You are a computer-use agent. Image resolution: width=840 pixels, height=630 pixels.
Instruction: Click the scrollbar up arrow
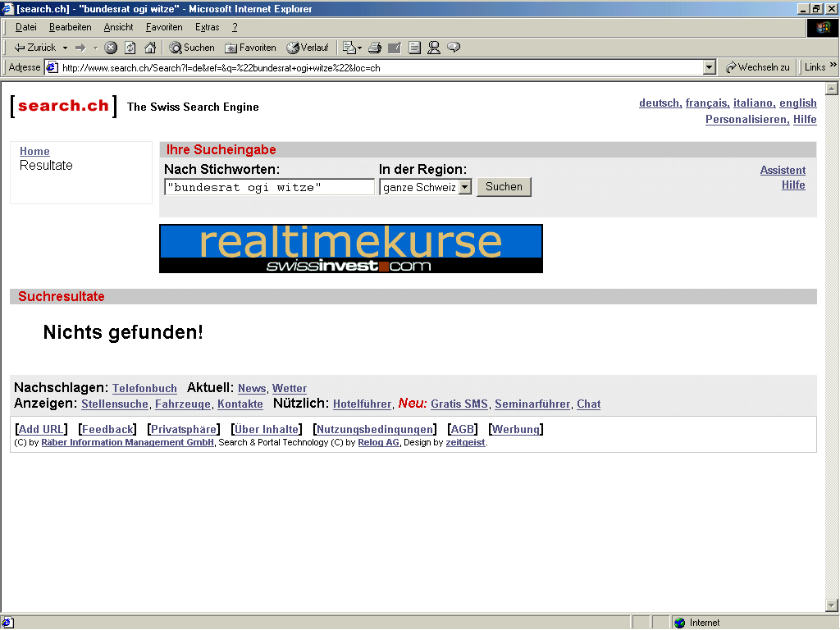832,89
